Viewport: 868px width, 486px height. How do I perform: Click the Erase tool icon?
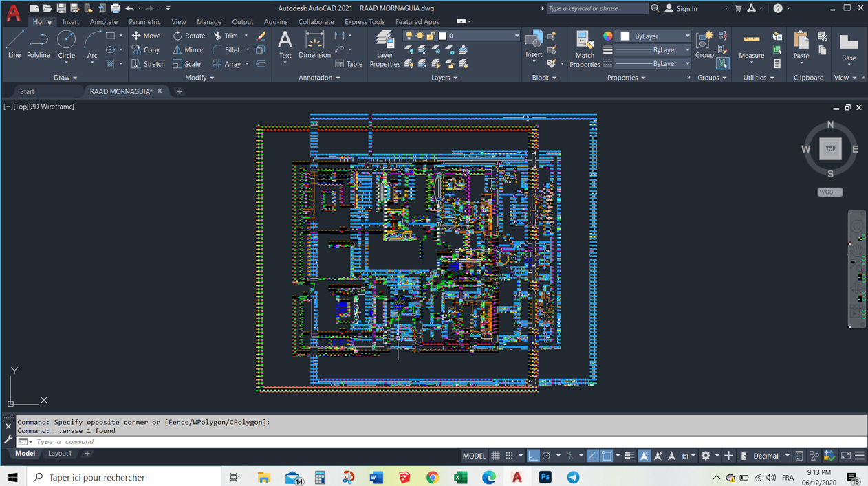point(261,36)
